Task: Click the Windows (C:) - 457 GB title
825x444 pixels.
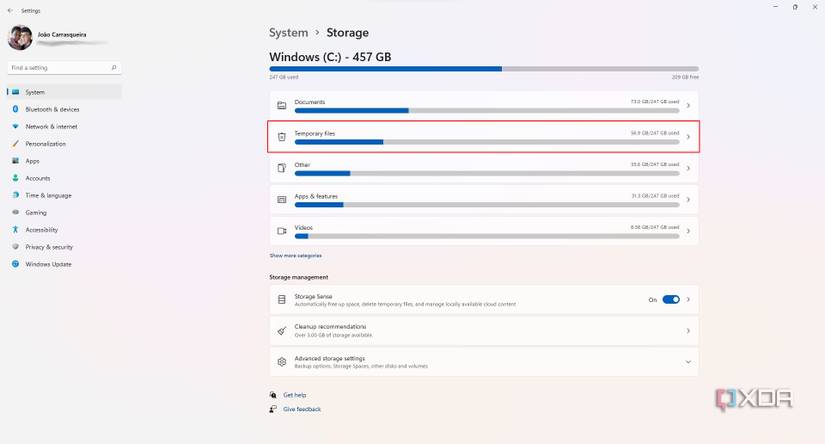Action: [x=330, y=57]
